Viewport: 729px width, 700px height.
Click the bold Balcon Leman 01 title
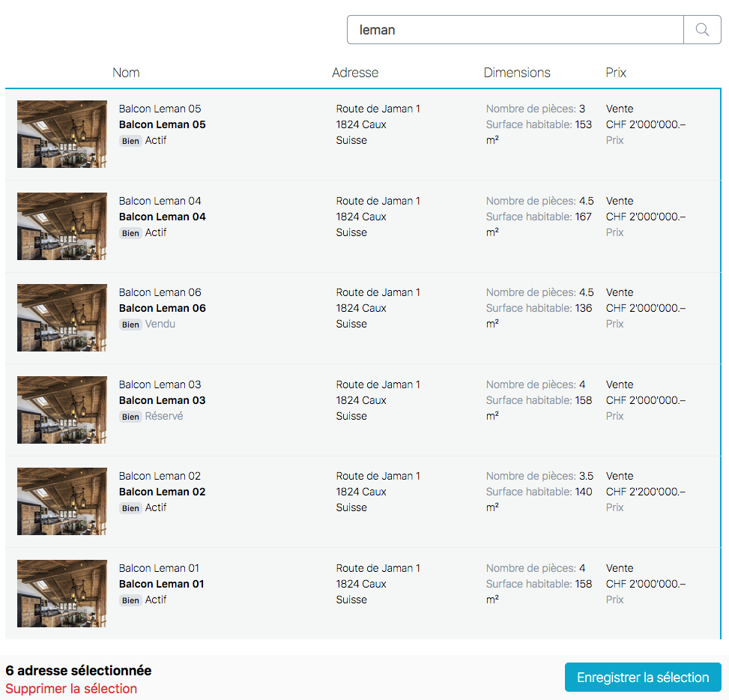click(162, 584)
